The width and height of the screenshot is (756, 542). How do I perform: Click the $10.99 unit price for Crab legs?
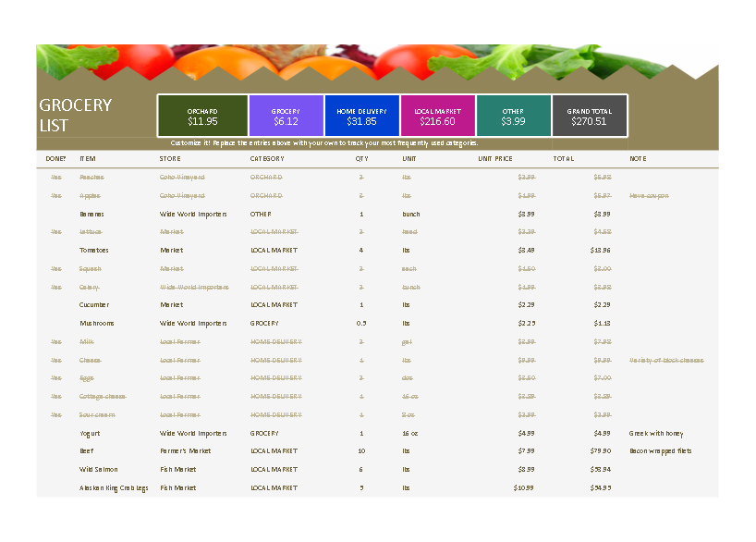[x=524, y=488]
